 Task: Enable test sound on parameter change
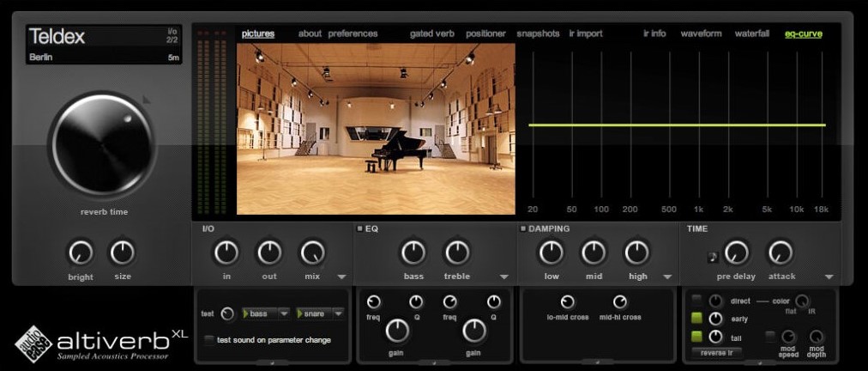pyautogui.click(x=208, y=339)
